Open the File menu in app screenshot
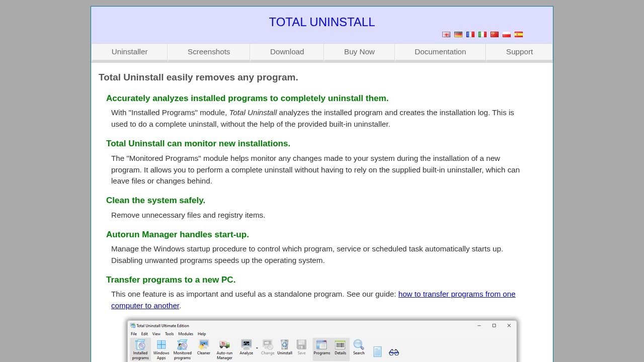Viewport: 644px width, 362px height. (x=134, y=334)
